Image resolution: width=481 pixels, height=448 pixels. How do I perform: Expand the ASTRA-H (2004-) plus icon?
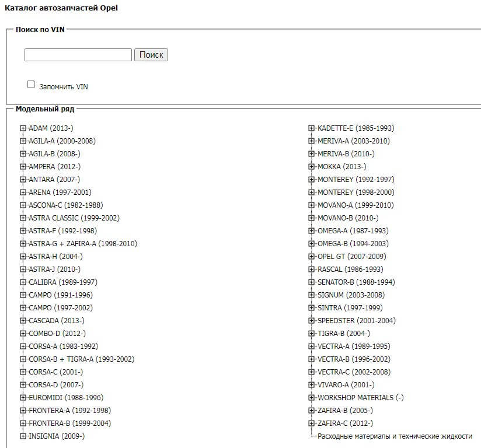pyautogui.click(x=23, y=257)
